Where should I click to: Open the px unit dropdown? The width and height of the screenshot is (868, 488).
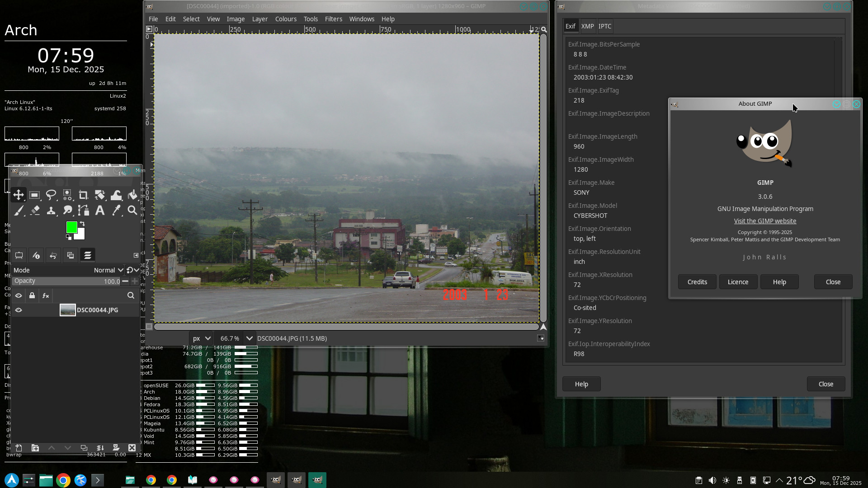click(202, 338)
